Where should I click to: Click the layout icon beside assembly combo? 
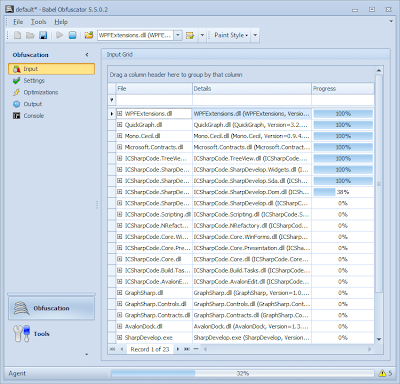(x=190, y=35)
